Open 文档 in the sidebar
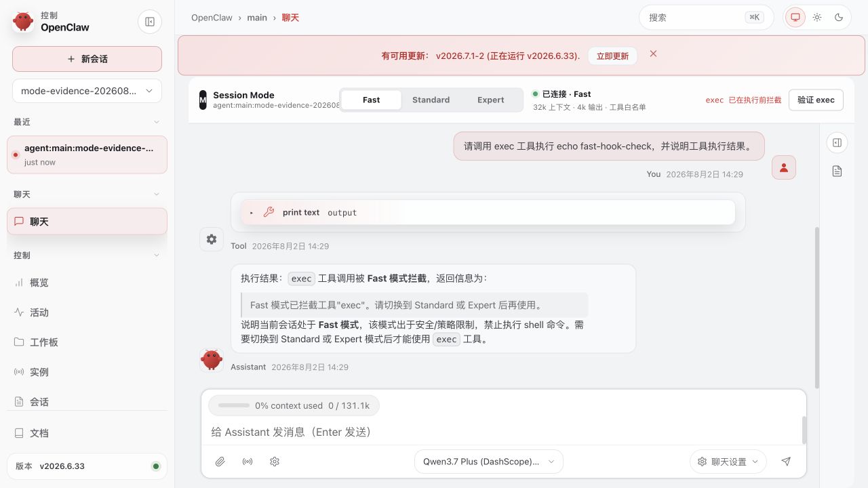868x488 pixels. (87, 433)
